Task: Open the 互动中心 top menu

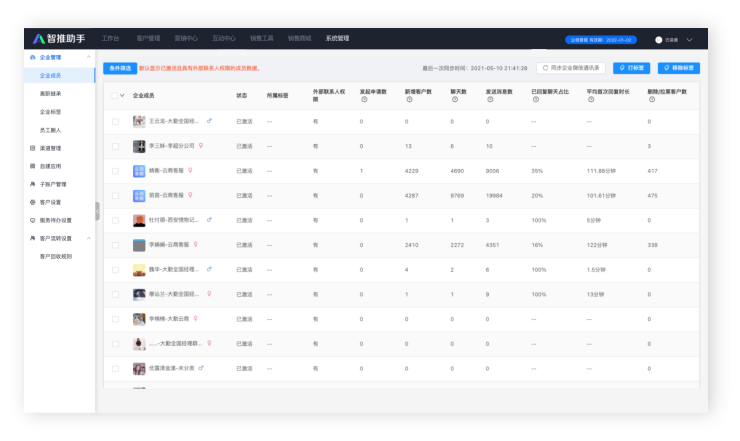Action: (x=224, y=38)
